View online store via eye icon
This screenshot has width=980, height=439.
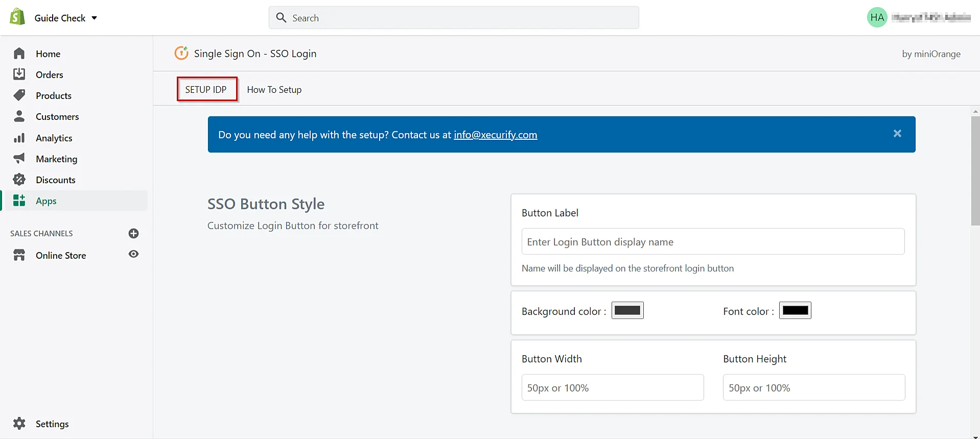134,254
